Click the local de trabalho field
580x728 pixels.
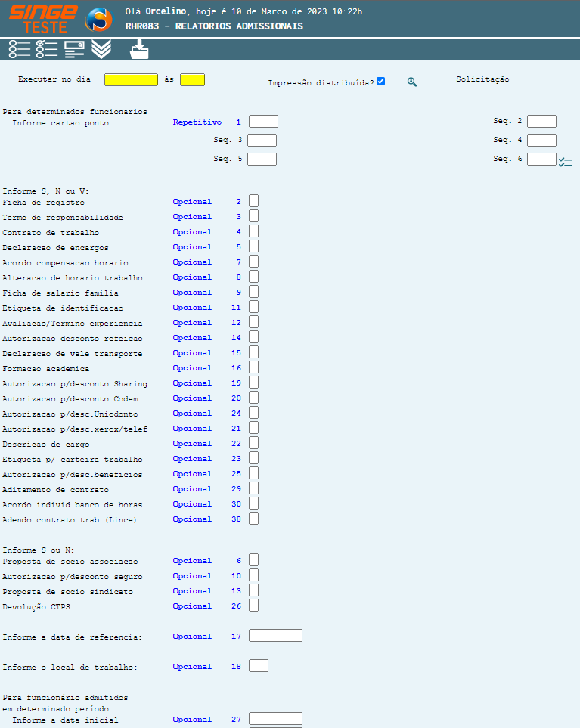pos(259,666)
